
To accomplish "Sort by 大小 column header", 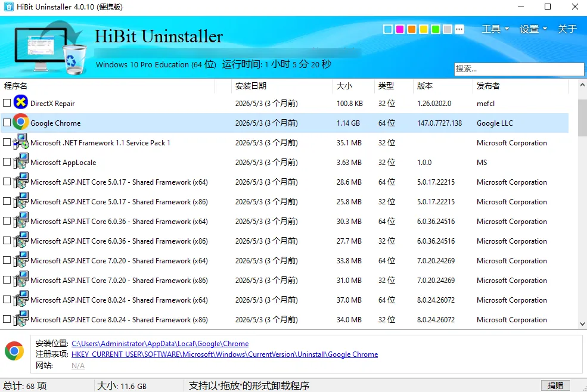I will coord(353,86).
